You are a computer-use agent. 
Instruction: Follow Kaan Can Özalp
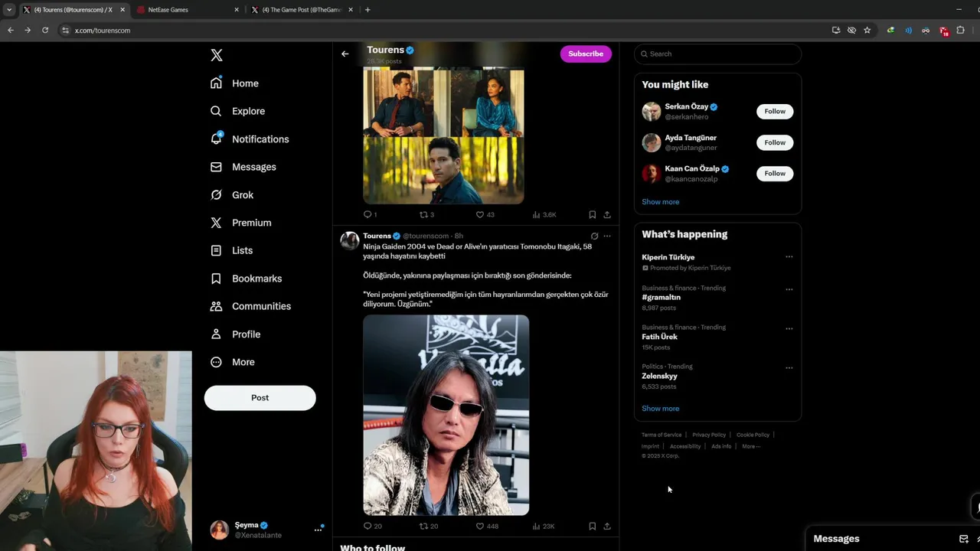775,173
